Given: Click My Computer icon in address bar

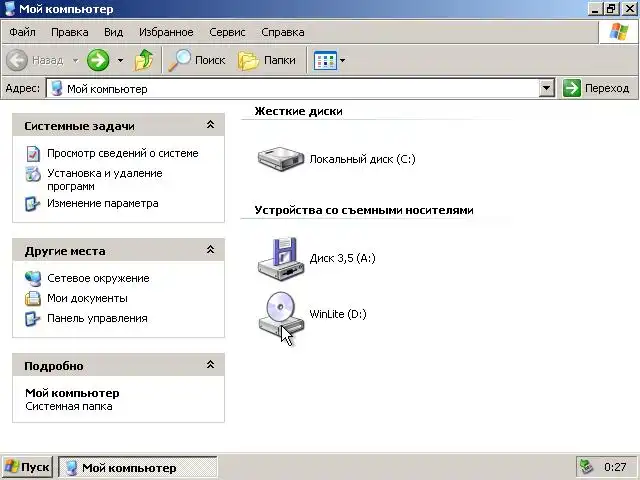Looking at the screenshot, I should (57, 88).
